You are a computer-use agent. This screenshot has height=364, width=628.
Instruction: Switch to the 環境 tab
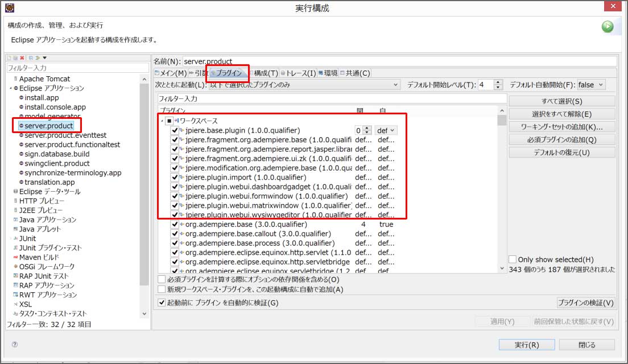[328, 73]
